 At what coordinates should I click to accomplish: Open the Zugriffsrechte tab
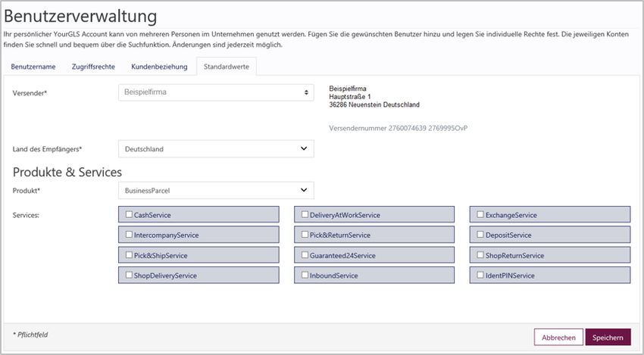click(x=93, y=67)
